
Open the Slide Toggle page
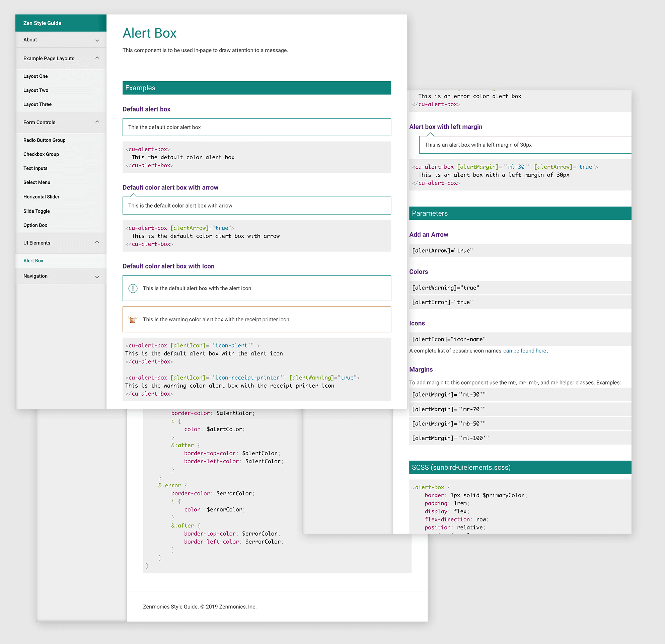36,211
